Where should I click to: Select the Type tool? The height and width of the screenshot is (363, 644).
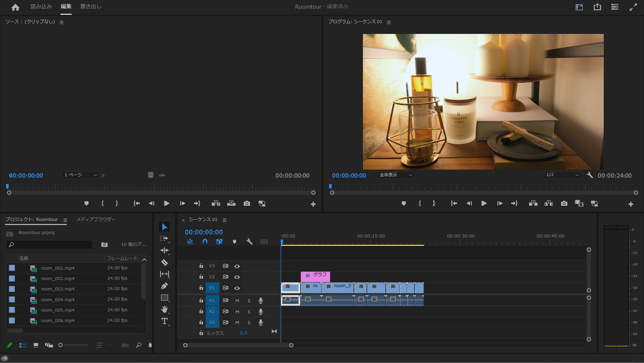point(164,321)
